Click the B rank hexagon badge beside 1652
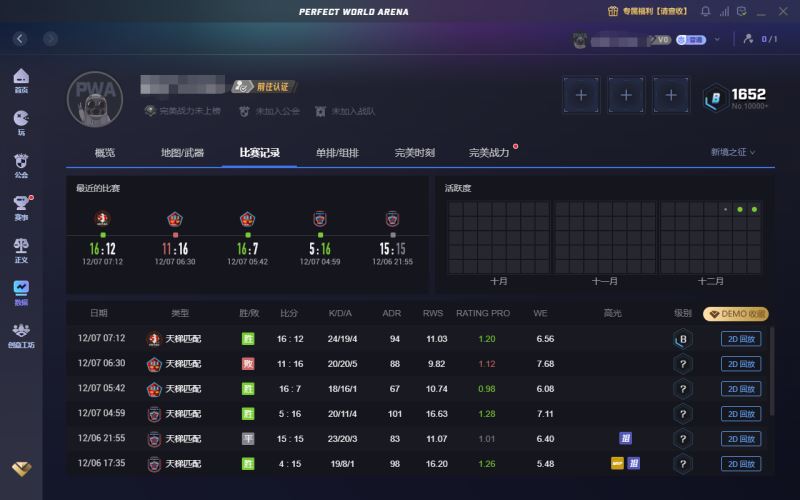800x500 pixels. [x=715, y=97]
